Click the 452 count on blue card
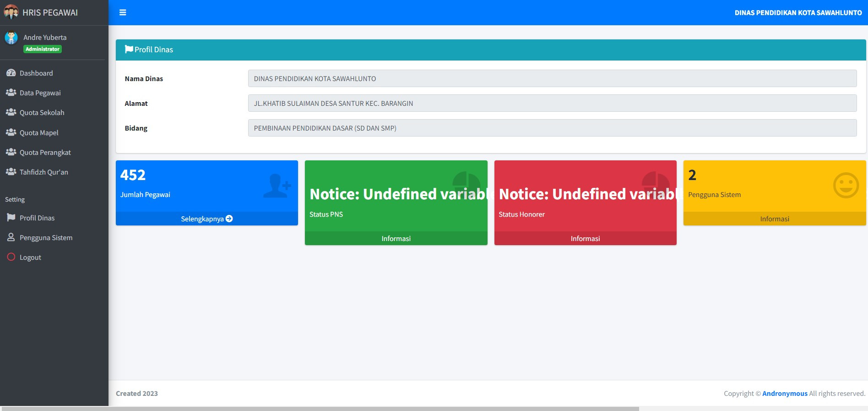 coord(133,175)
